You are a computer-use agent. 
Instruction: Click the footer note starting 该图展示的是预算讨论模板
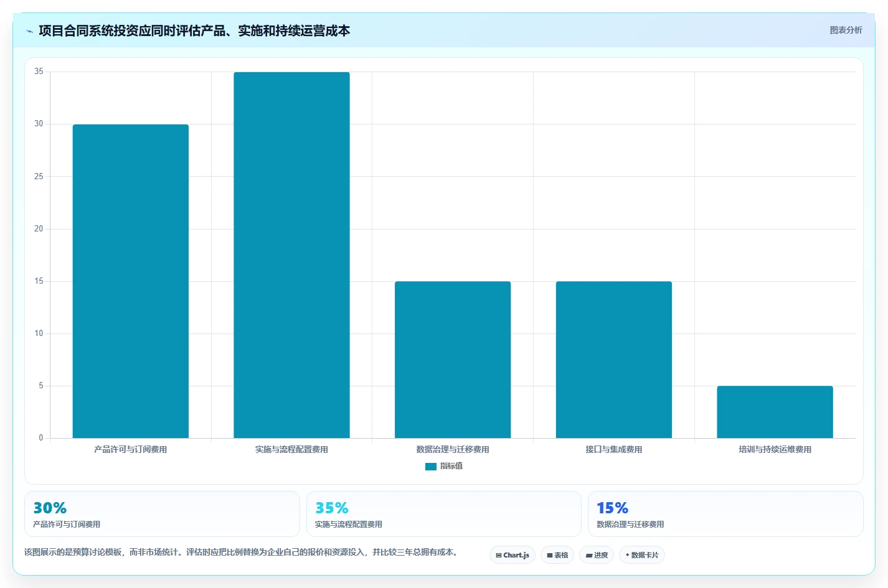[243, 552]
